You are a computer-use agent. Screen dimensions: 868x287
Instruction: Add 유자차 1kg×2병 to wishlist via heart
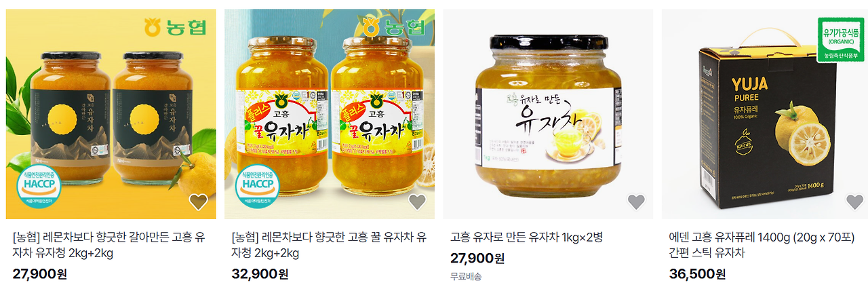[635, 202]
